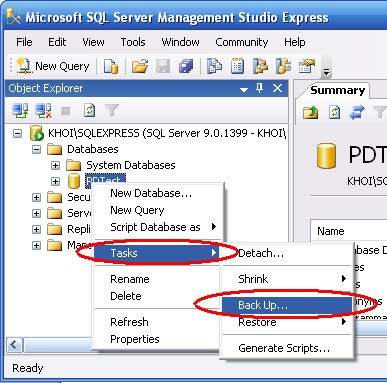This screenshot has width=387, height=383.
Task: Click the Object Explorer toolbar icon
Action: (260, 66)
